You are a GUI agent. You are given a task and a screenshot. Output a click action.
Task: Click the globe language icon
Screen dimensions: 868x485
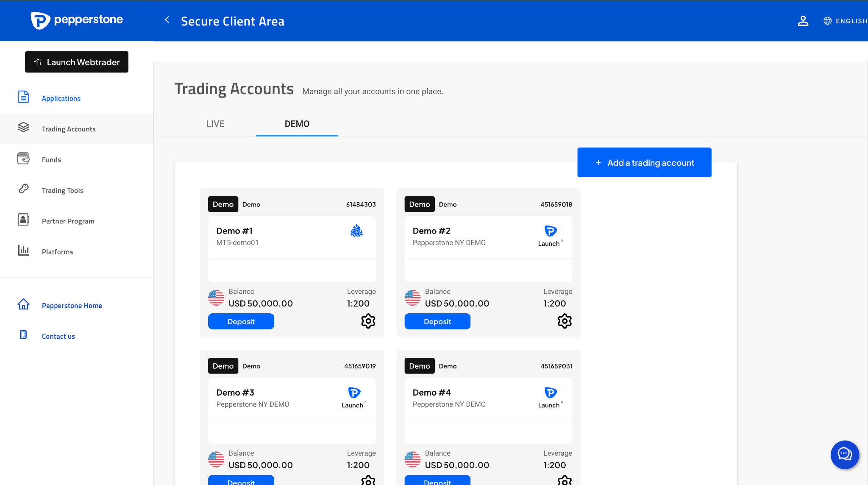(827, 21)
